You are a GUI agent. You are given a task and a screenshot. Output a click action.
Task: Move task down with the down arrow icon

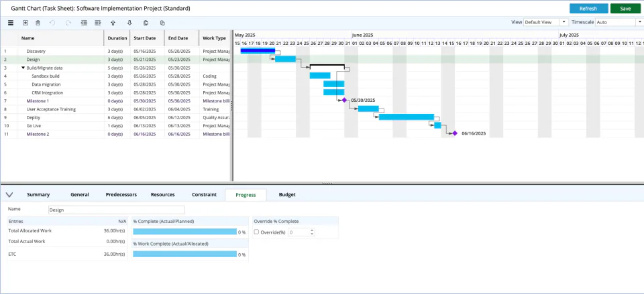click(129, 23)
